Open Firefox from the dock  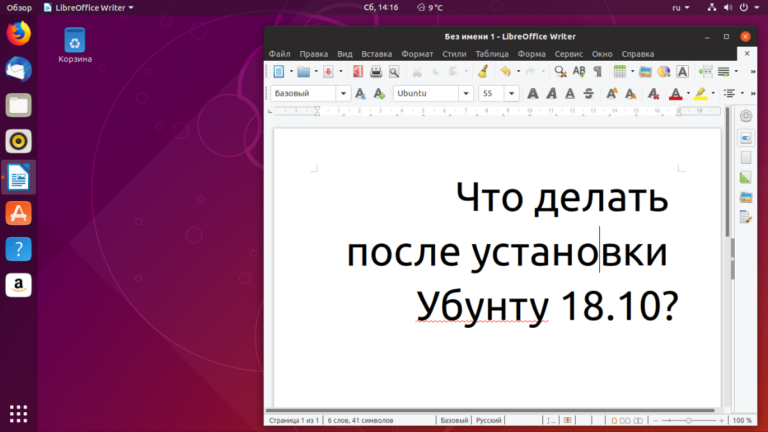[19, 33]
